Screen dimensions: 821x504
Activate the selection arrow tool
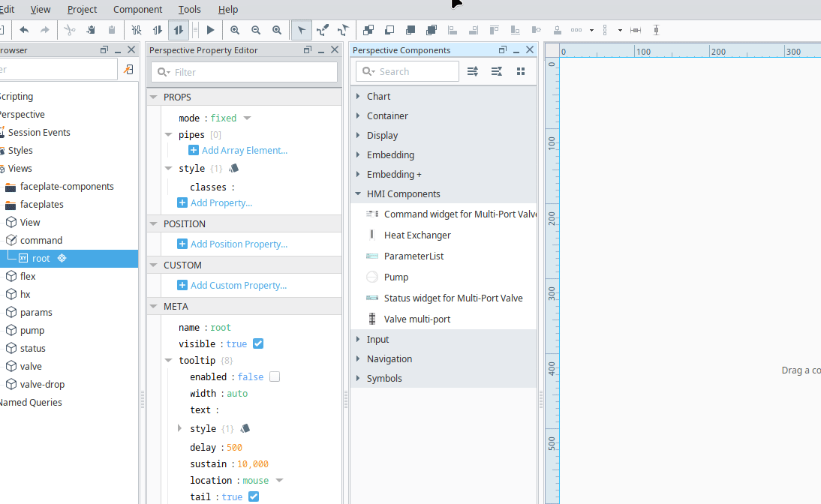click(302, 30)
